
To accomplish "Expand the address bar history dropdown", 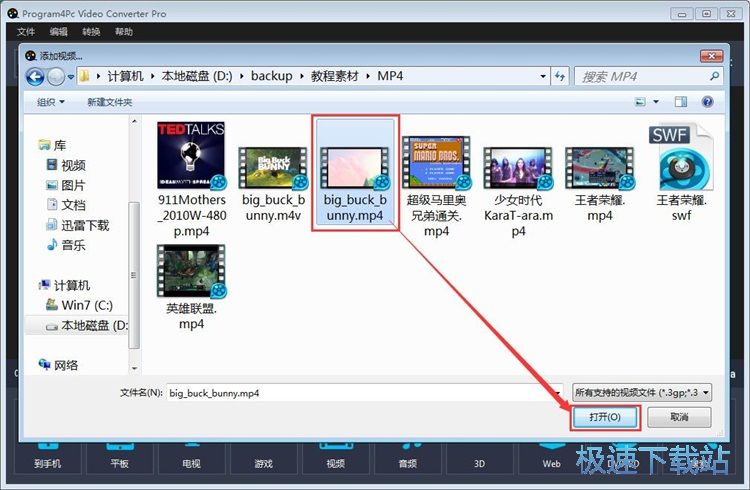I will point(543,77).
